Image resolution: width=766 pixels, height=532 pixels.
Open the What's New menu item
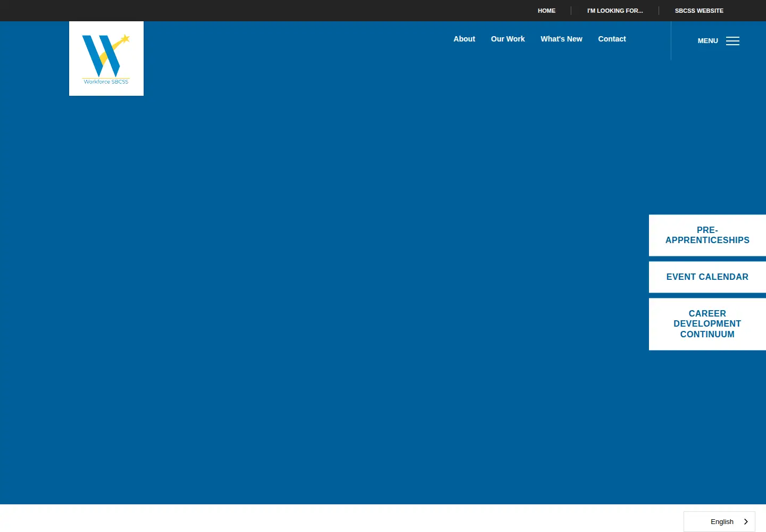[561, 39]
